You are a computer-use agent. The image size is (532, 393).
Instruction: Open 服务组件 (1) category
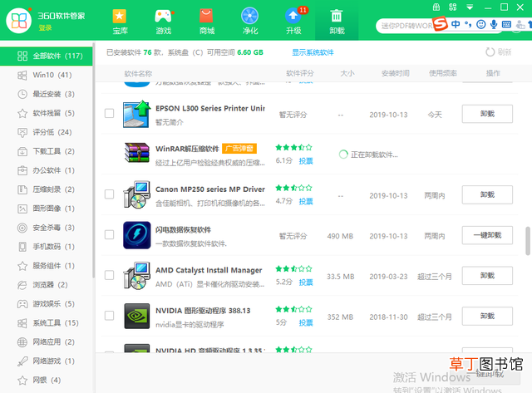pyautogui.click(x=47, y=266)
